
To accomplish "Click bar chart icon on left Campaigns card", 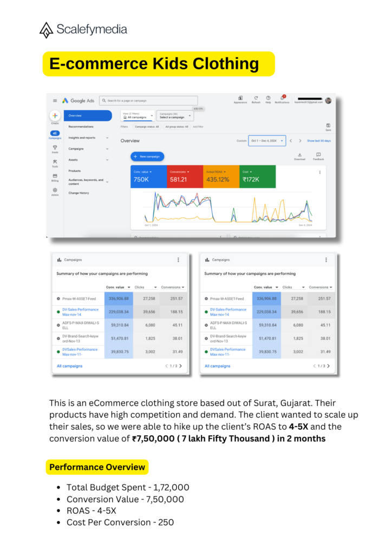I will [59, 260].
